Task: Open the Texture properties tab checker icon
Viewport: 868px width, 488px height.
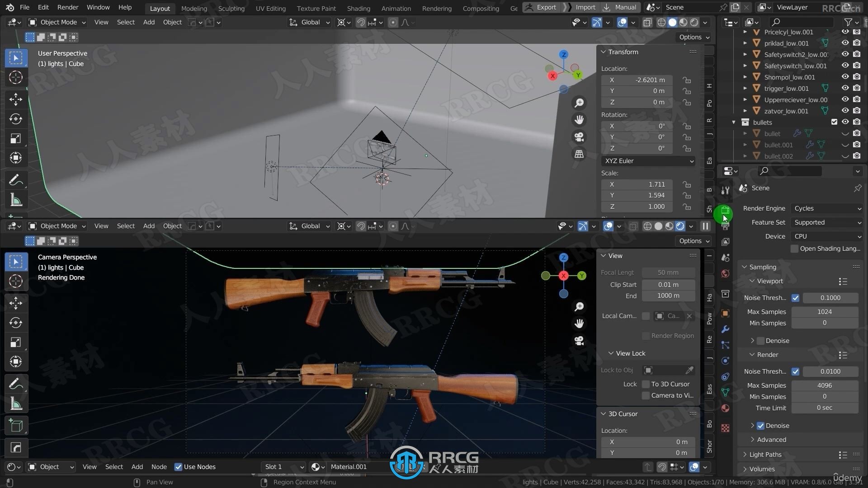Action: click(725, 428)
